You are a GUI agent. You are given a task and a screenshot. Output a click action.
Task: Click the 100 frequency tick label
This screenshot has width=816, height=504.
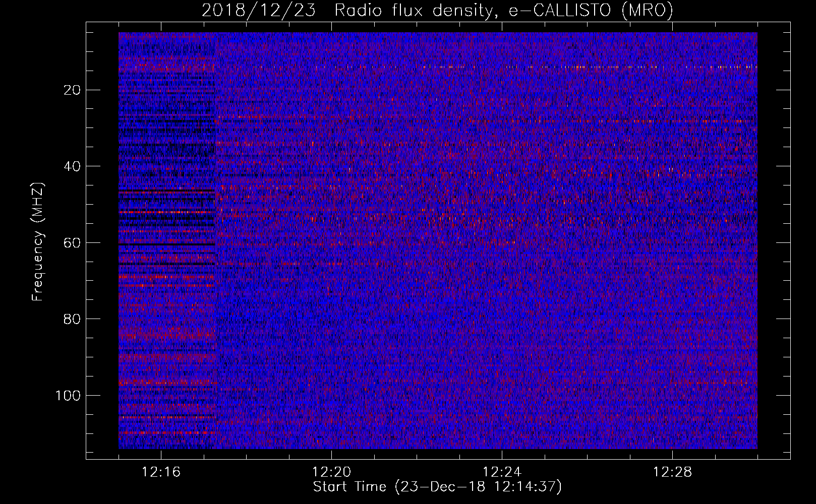pos(68,396)
